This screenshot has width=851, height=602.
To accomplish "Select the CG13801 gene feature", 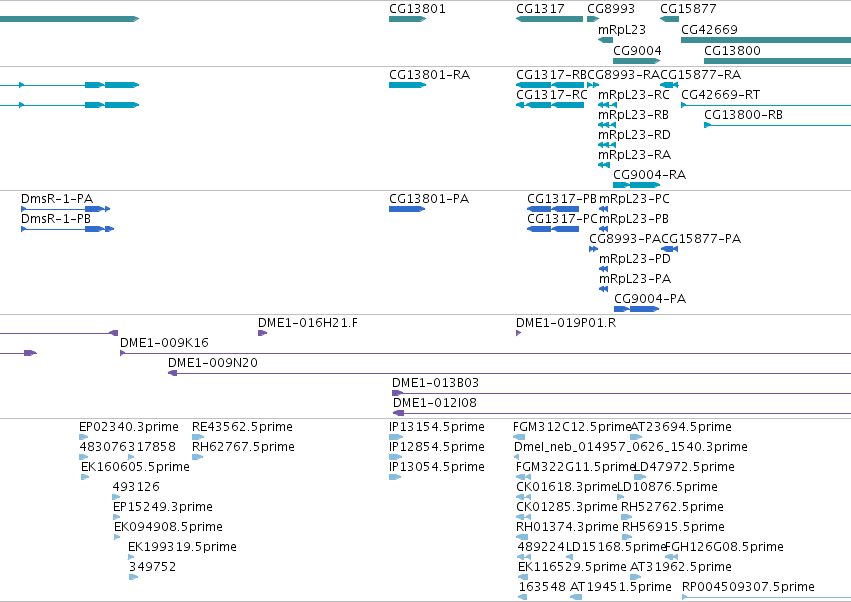I will click(x=408, y=19).
